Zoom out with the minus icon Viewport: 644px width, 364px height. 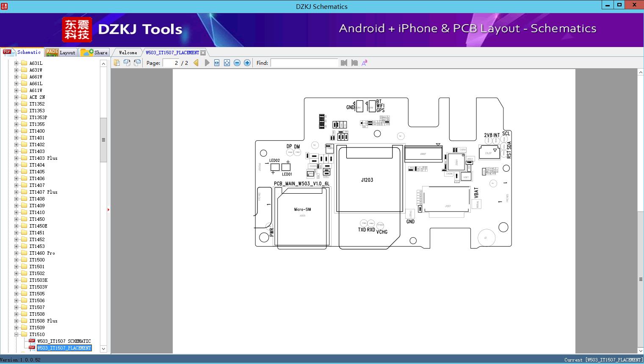tap(237, 63)
